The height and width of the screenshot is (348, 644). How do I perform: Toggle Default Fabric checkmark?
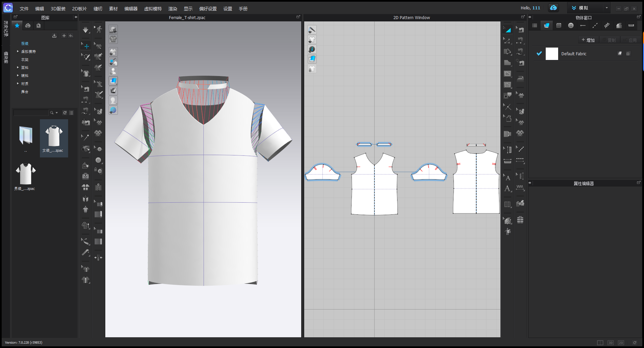click(539, 54)
